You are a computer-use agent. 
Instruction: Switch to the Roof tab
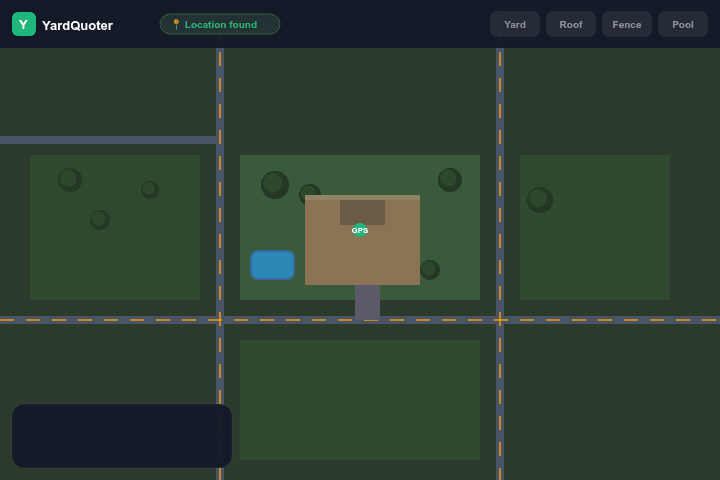coord(571,24)
